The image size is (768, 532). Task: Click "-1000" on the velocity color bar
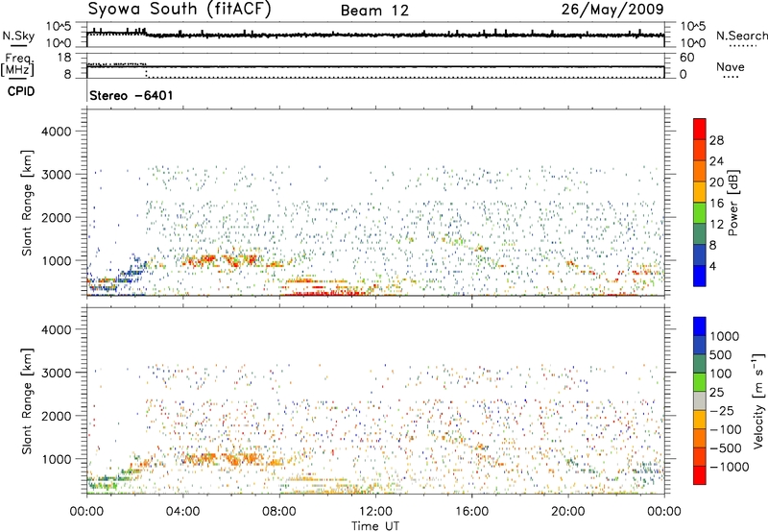point(729,467)
